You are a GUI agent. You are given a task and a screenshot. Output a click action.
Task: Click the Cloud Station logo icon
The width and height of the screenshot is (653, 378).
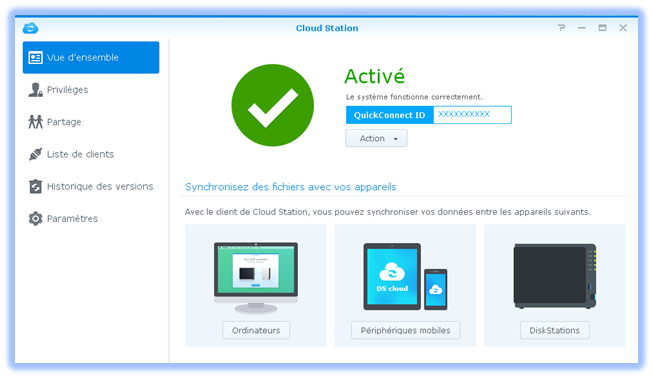[30, 28]
